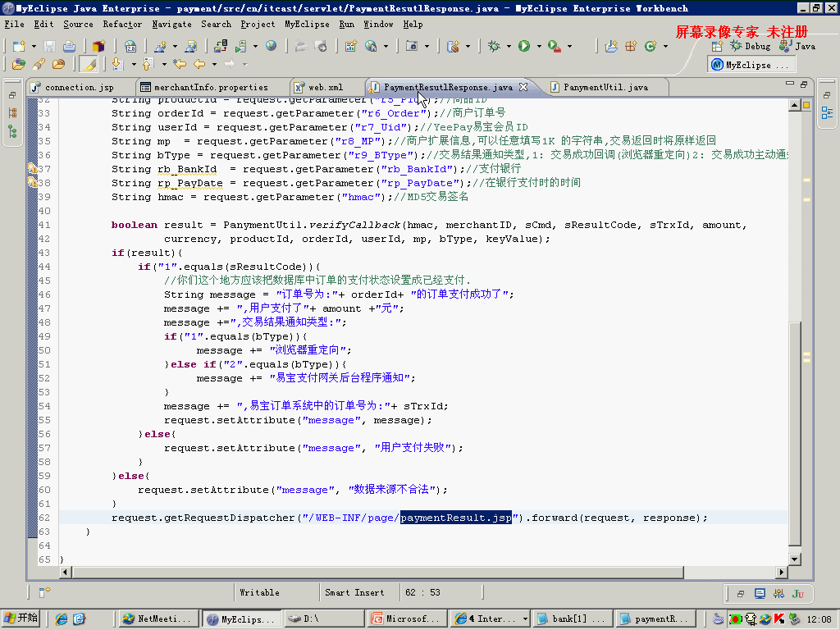This screenshot has height=630, width=840.
Task: Click the Save disk icon in toolbar
Action: (x=50, y=47)
